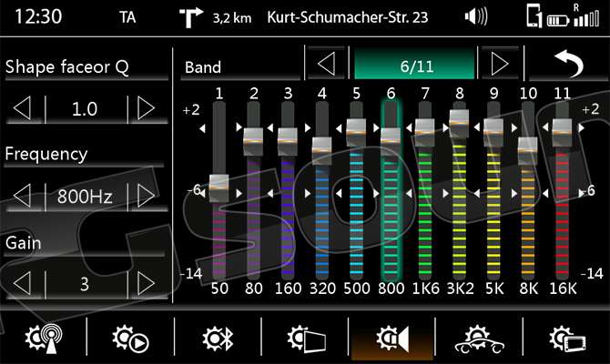
Task: Click the 160 Hz band slider handle
Action: click(x=288, y=142)
